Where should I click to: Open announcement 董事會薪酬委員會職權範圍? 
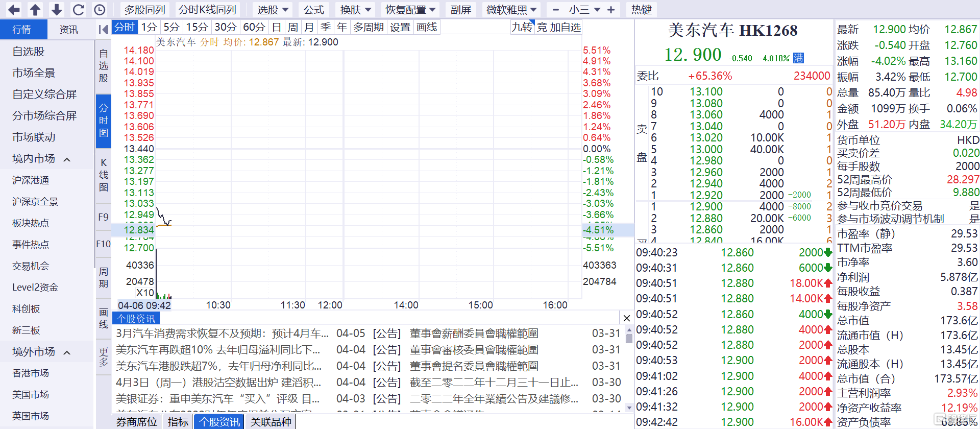pos(474,333)
